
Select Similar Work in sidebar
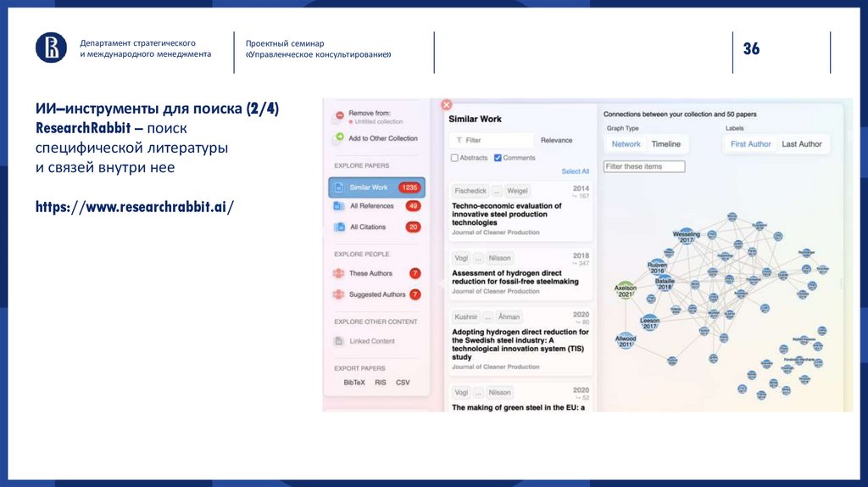[376, 188]
